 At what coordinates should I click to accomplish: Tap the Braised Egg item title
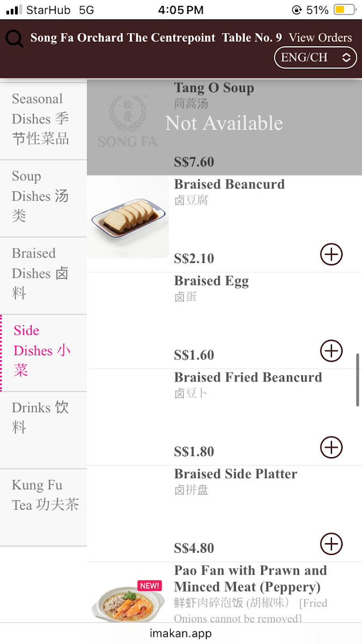(211, 281)
